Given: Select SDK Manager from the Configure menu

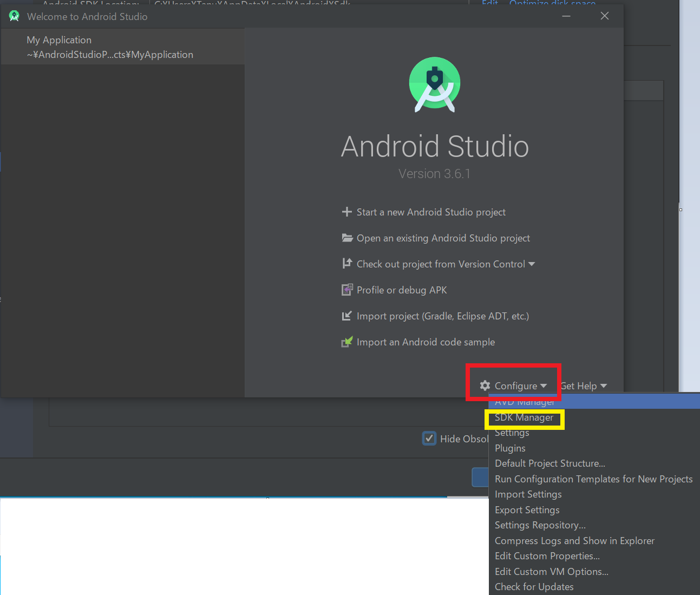Looking at the screenshot, I should pyautogui.click(x=524, y=417).
